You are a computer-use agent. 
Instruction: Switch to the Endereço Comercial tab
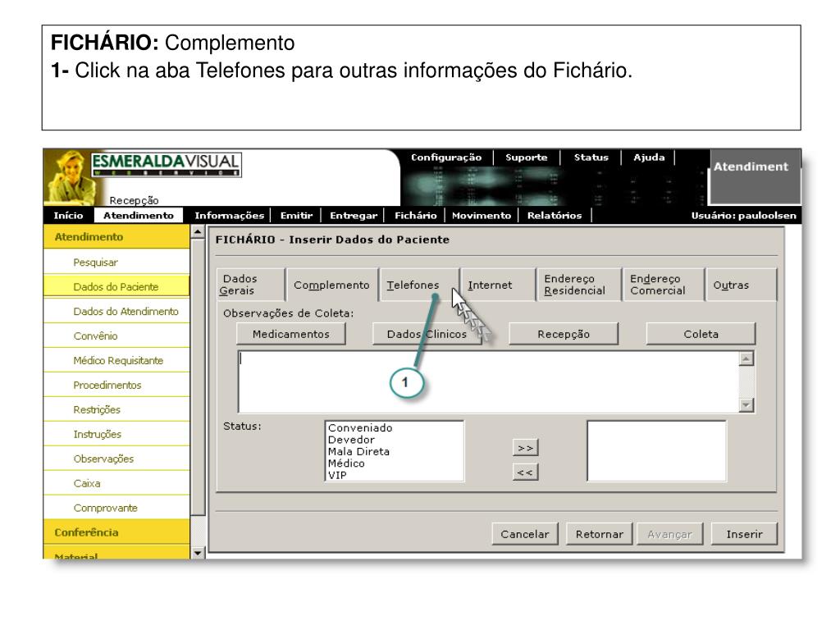coord(663,285)
